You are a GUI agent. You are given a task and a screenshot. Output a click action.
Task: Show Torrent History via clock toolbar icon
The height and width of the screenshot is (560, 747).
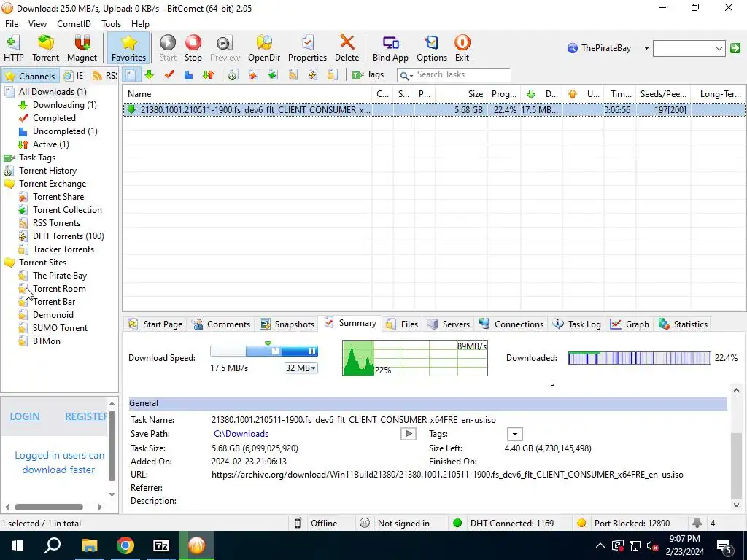[233, 75]
